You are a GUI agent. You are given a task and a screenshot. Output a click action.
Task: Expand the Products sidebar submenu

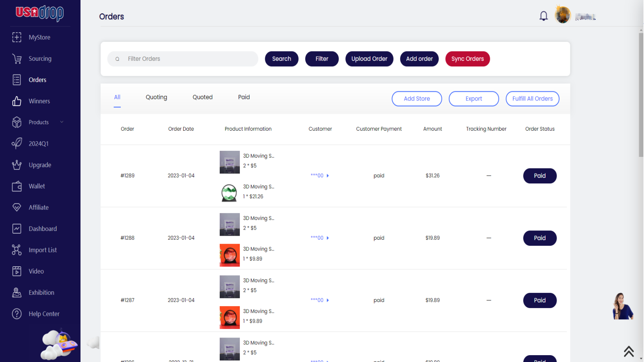coord(62,122)
